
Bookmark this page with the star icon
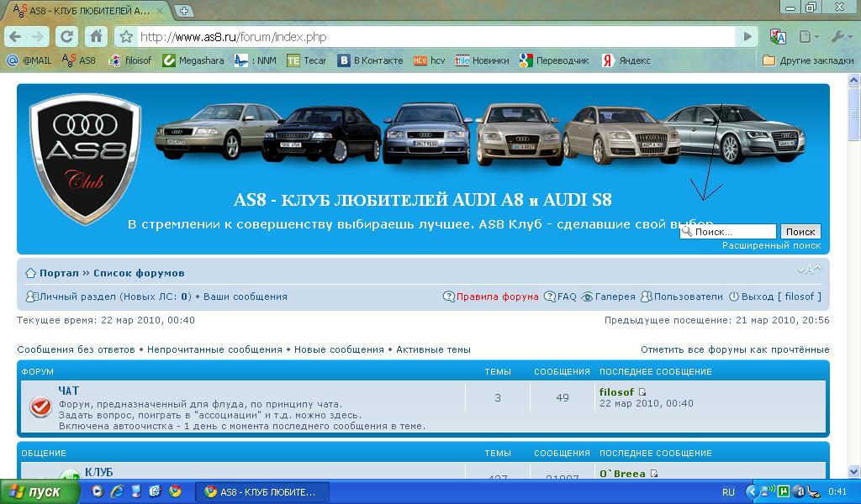(125, 37)
